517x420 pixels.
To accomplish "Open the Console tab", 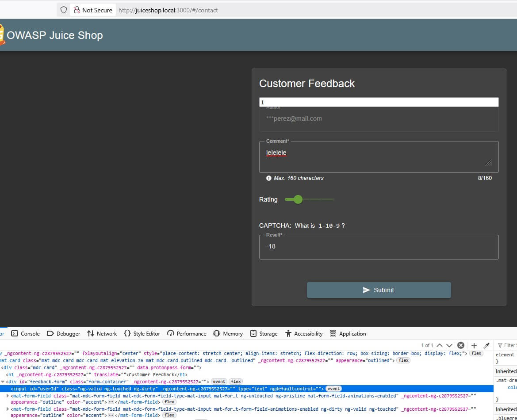I will point(25,334).
